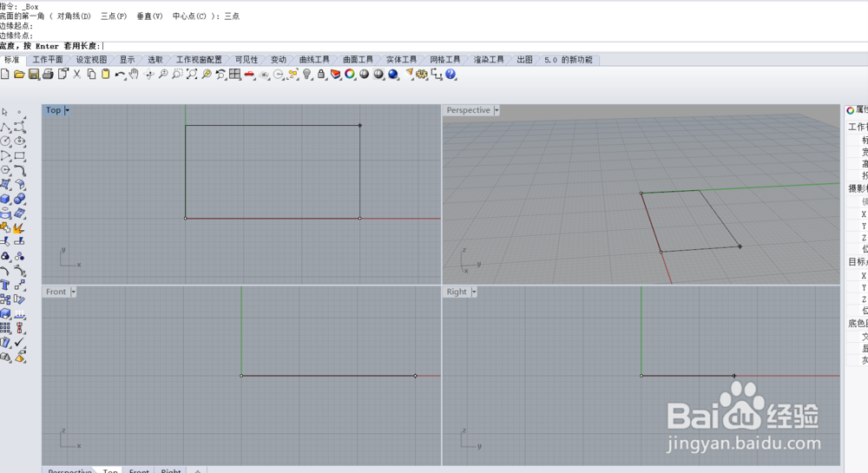
Task: Select the Circle tool in sidebar
Action: click(x=5, y=141)
